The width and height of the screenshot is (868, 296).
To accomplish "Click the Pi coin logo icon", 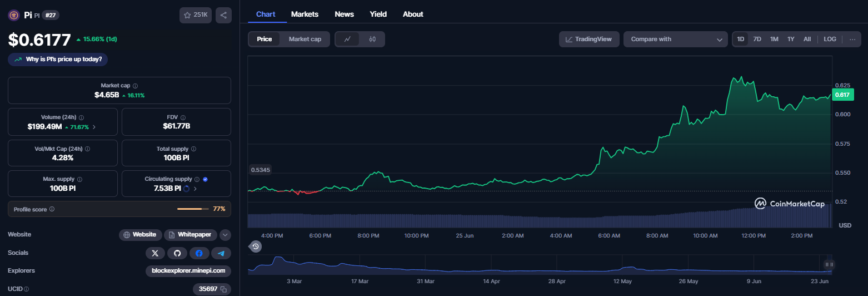I will point(14,15).
